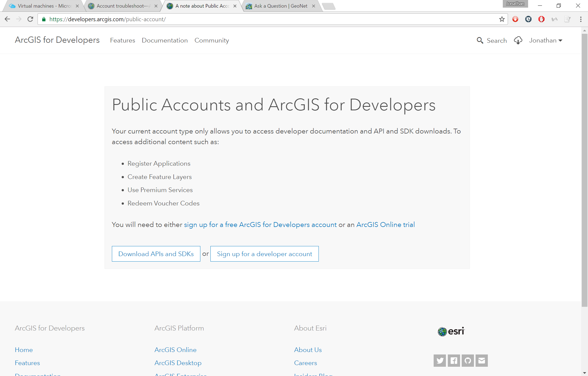
Task: Open the Features footer link
Action: click(27, 363)
